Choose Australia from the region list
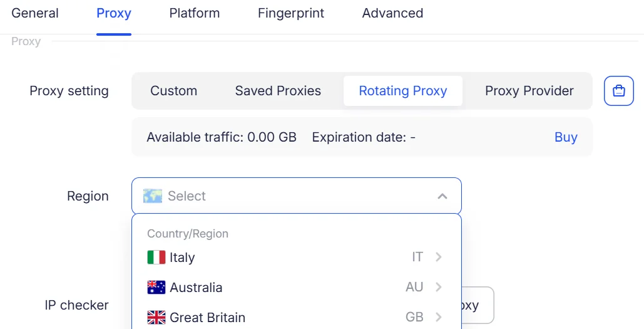 click(x=297, y=287)
